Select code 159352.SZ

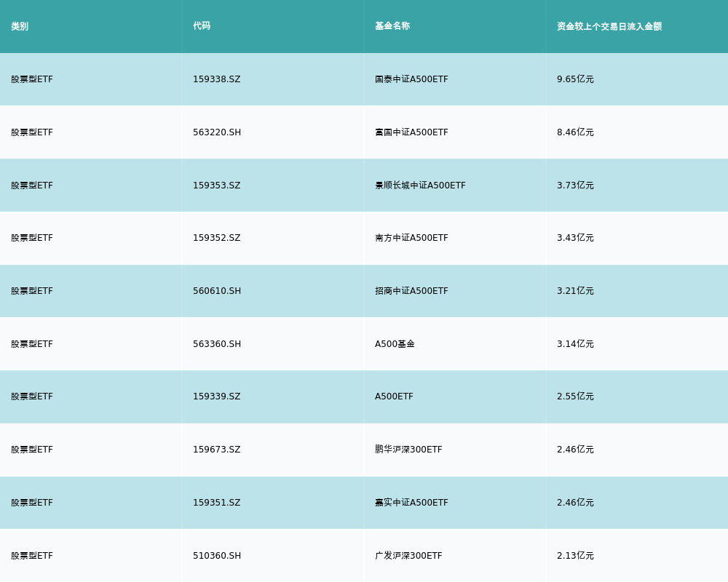[x=217, y=238]
